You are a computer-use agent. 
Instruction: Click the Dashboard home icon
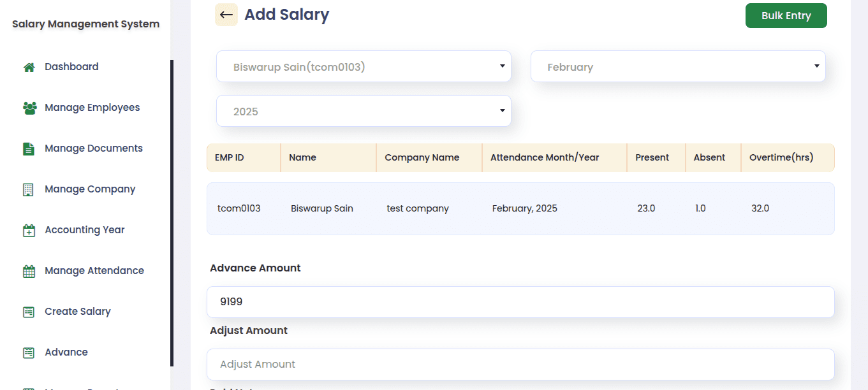(29, 67)
